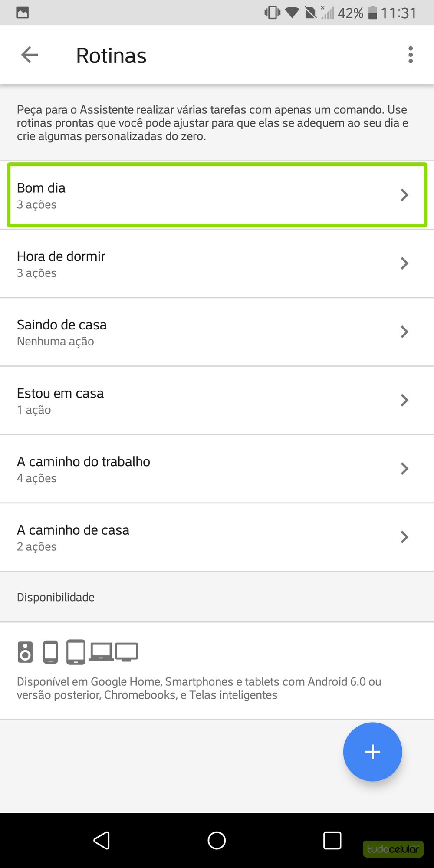The image size is (434, 868).
Task: Expand the Bom dia routine chevron
Action: (404, 195)
